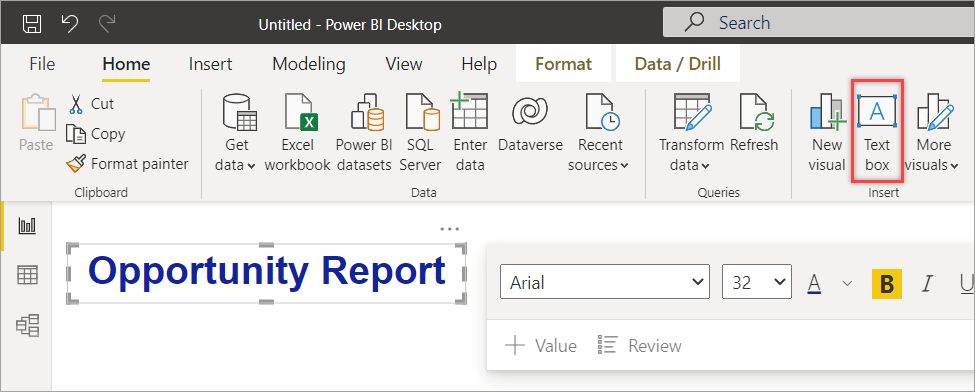Open the More visuals dropdown

pos(933,133)
